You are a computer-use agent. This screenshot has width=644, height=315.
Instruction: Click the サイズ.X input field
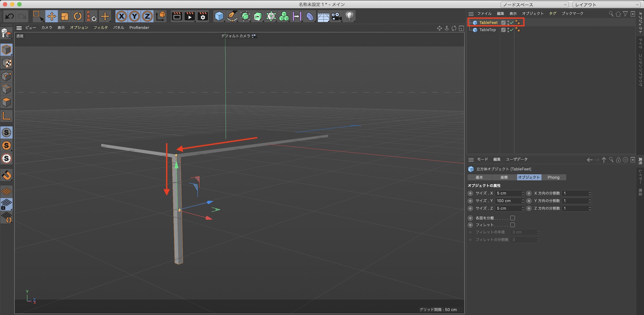click(x=508, y=193)
